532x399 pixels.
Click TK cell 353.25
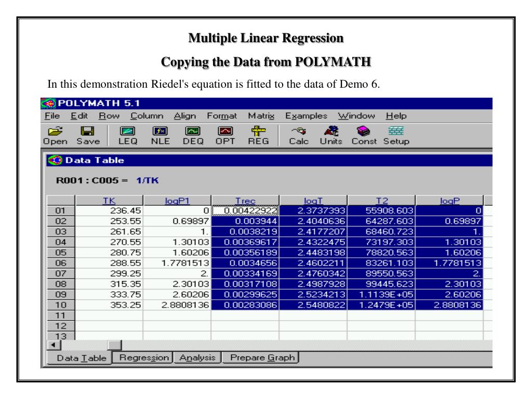coord(109,304)
